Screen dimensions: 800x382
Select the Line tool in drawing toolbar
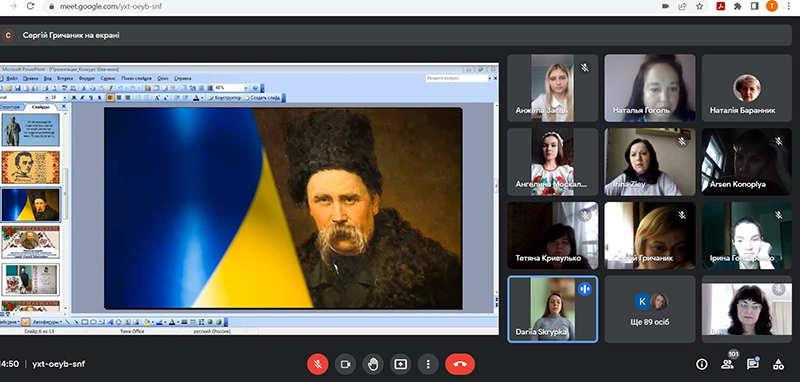coord(67,322)
